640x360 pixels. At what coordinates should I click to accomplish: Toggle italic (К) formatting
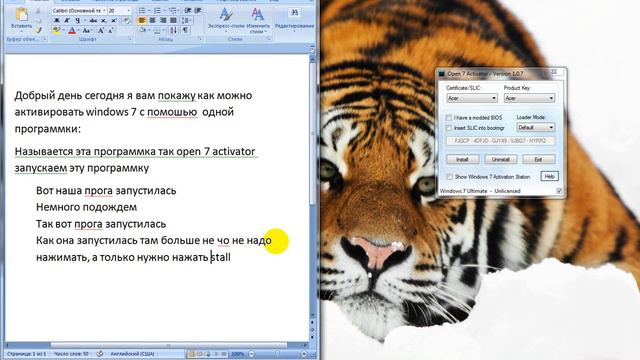tap(67, 20)
